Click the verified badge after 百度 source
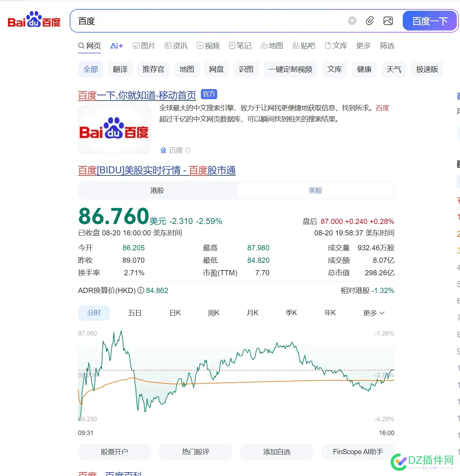The image size is (460, 476). 188,150
